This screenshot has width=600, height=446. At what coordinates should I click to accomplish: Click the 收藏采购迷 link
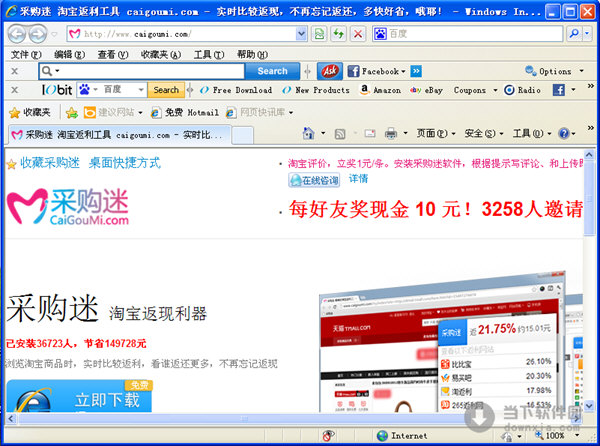50,163
